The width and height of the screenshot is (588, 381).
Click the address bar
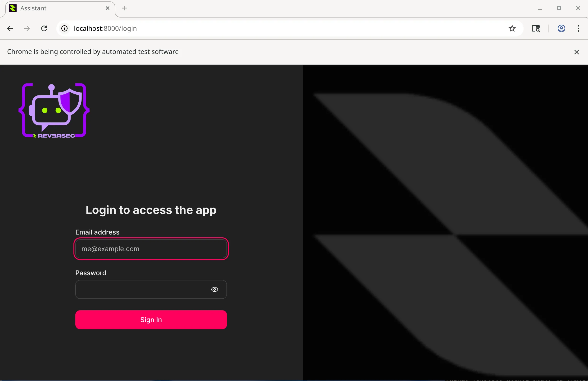173,28
